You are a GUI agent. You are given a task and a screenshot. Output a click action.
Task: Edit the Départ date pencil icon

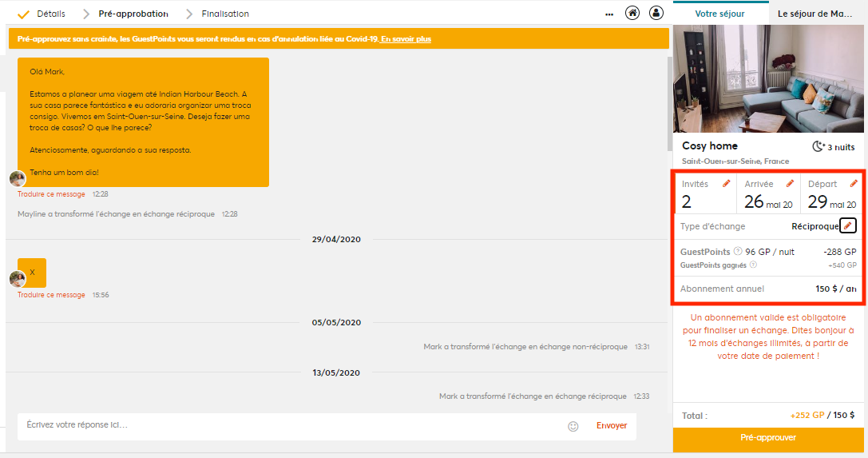pos(854,183)
